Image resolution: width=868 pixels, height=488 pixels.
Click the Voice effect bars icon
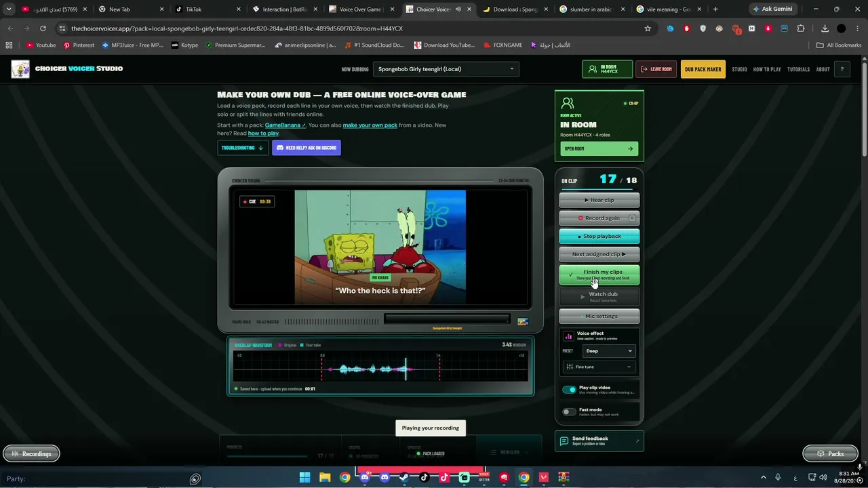pos(569,335)
